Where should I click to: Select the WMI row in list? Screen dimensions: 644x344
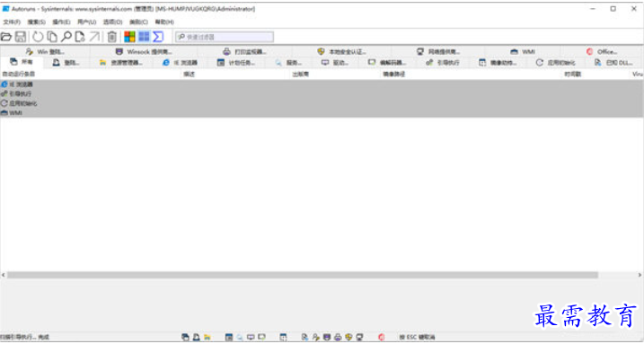[322, 113]
